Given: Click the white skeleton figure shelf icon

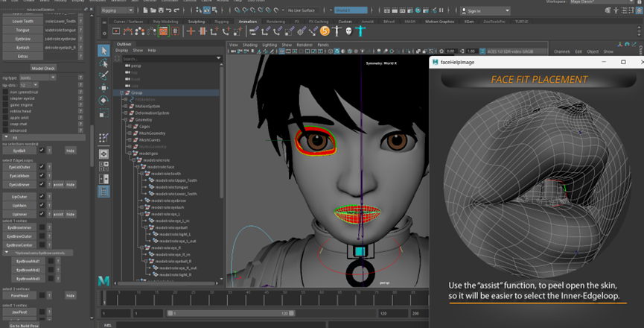Looking at the screenshot, I should pyautogui.click(x=337, y=31).
